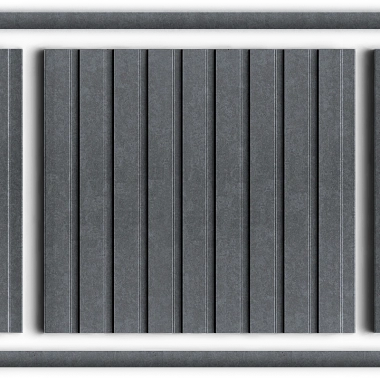The image size is (380, 380).
Task: Select the top horizontal gray bar
Action: coord(190,21)
